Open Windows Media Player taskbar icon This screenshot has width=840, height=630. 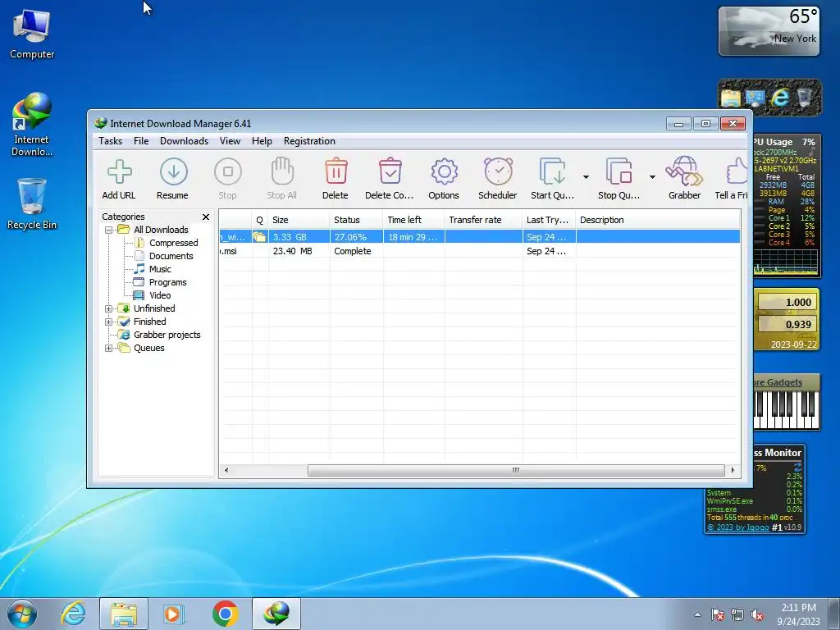173,614
